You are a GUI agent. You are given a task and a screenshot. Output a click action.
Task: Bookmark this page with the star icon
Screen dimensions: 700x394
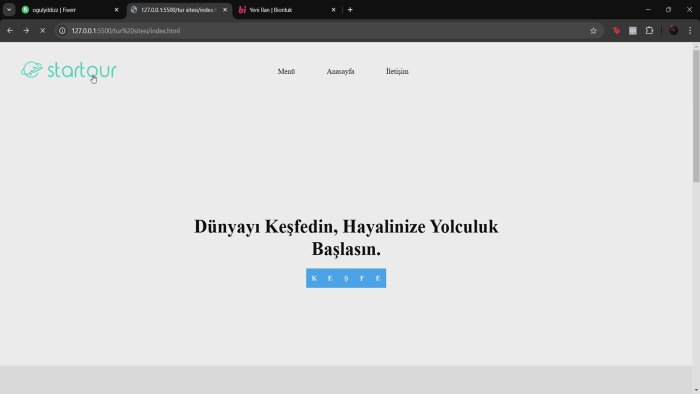593,31
